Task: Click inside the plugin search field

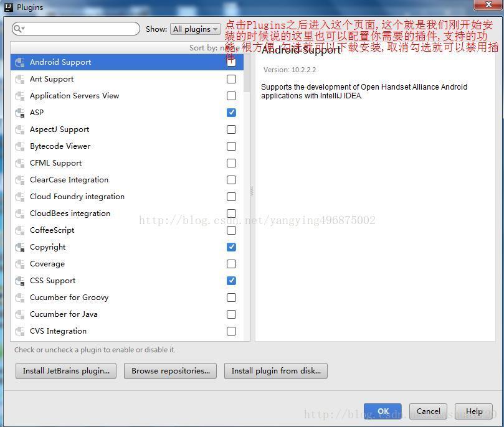Action: click(x=81, y=29)
